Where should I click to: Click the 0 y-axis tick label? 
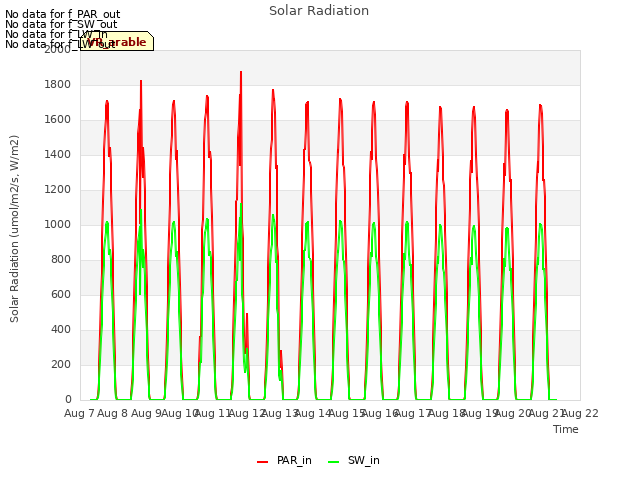coord(68,399)
